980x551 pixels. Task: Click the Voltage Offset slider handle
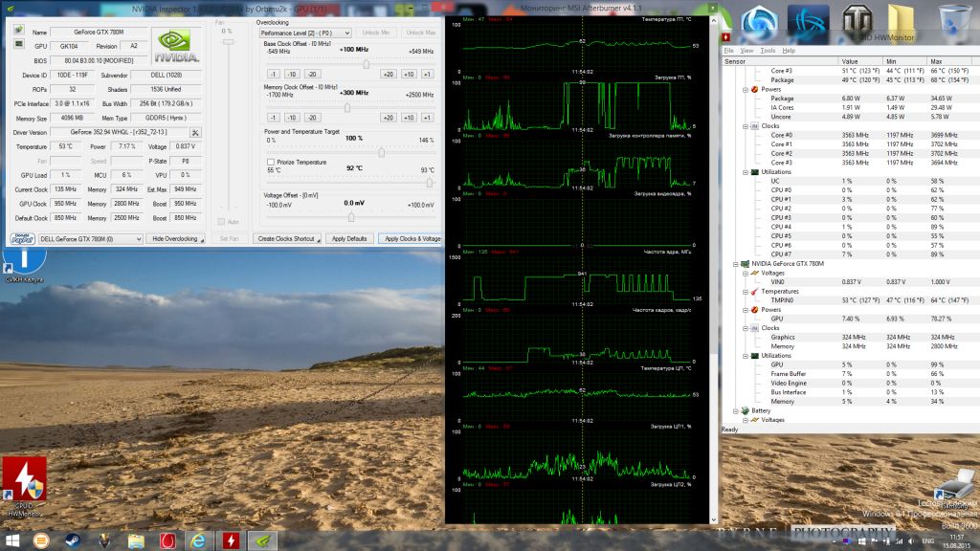(351, 217)
